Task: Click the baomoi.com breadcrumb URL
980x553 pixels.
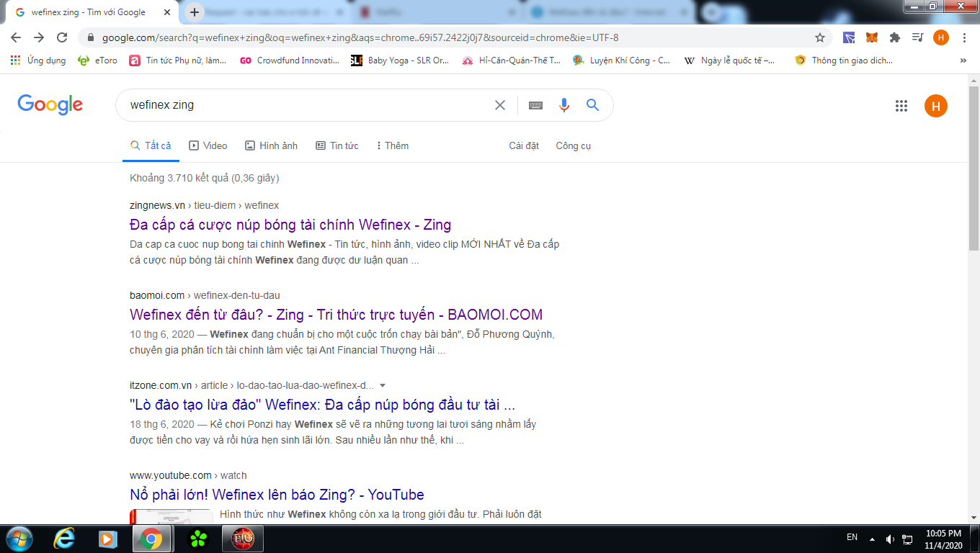Action: pyautogui.click(x=205, y=295)
